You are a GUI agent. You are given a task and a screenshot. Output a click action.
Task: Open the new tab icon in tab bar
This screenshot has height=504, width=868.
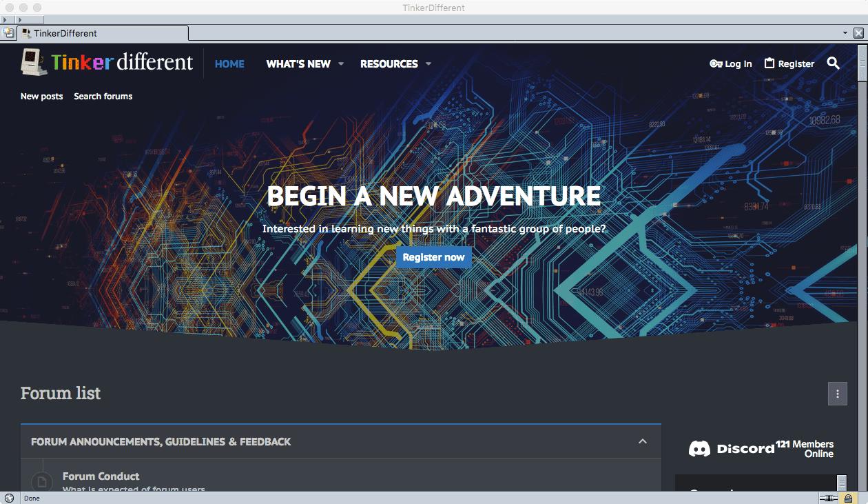9,32
